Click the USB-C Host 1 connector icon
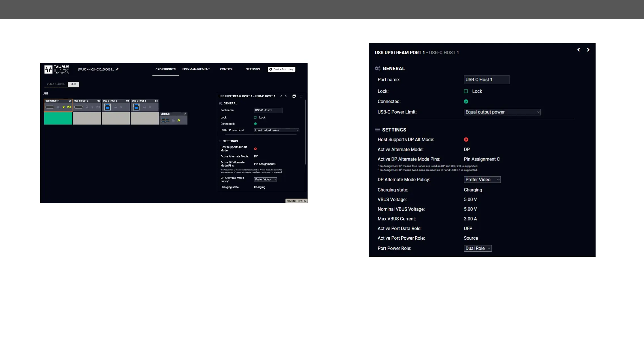Image resolution: width=644 pixels, height=362 pixels. coord(50,107)
